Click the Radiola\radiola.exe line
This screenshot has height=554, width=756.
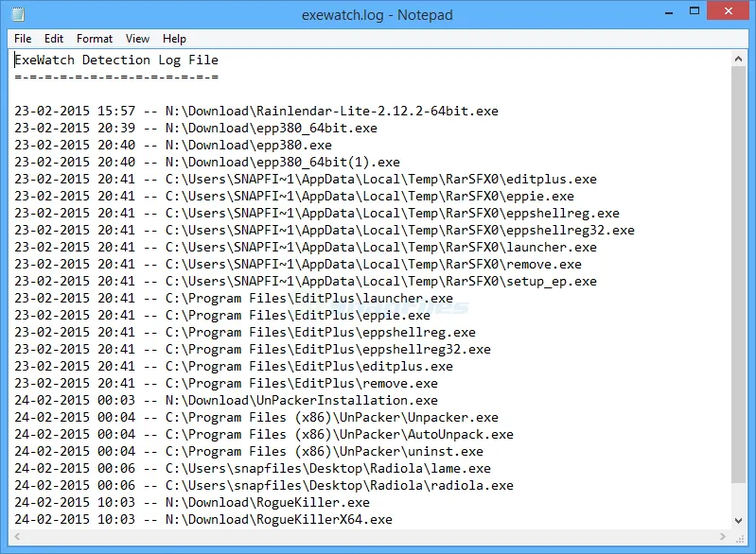coord(264,486)
